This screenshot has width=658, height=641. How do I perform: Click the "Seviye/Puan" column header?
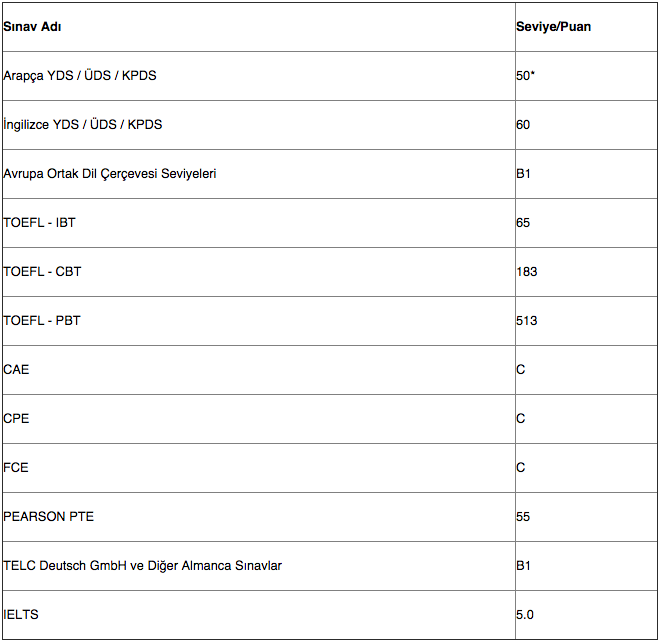click(553, 27)
